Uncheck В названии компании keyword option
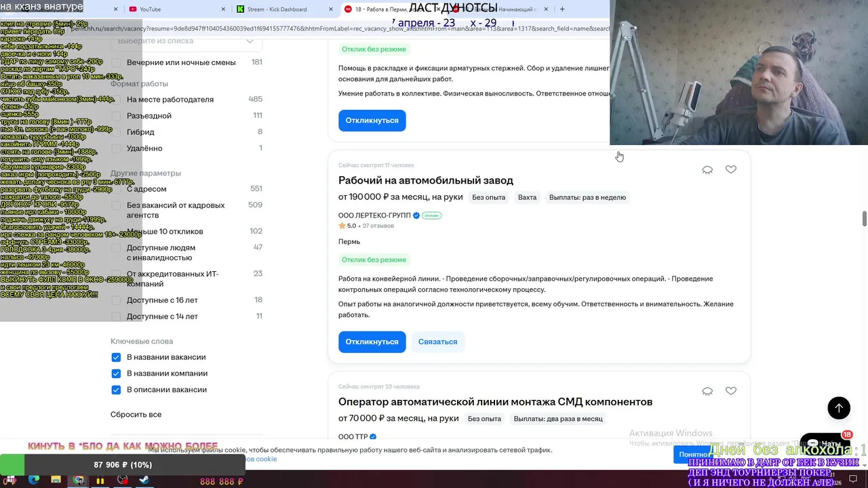 [116, 373]
